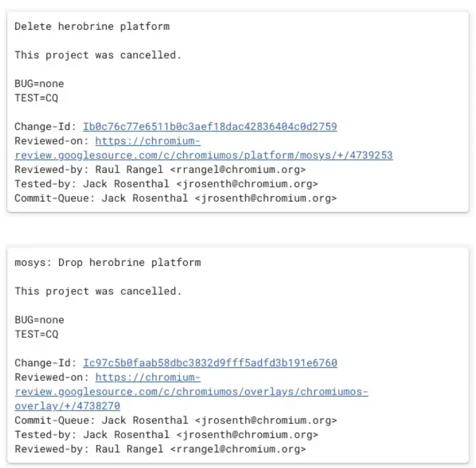This screenshot has height=468, width=476.
Task: Click the BUG=none line in the first card
Action: coord(39,84)
